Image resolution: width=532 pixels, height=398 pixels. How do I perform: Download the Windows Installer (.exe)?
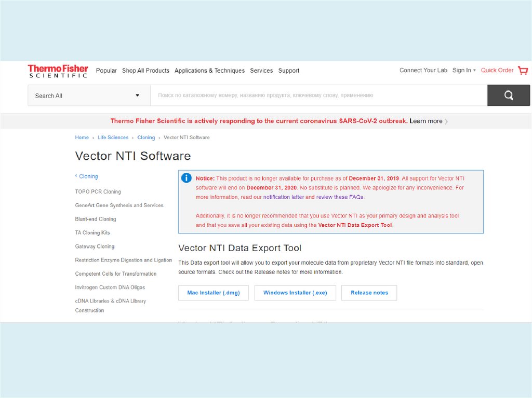(295, 293)
